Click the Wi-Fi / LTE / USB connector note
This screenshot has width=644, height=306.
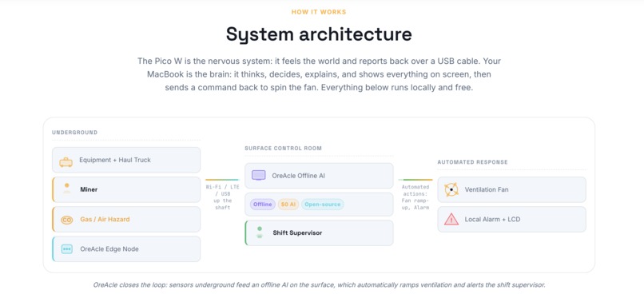point(222,197)
